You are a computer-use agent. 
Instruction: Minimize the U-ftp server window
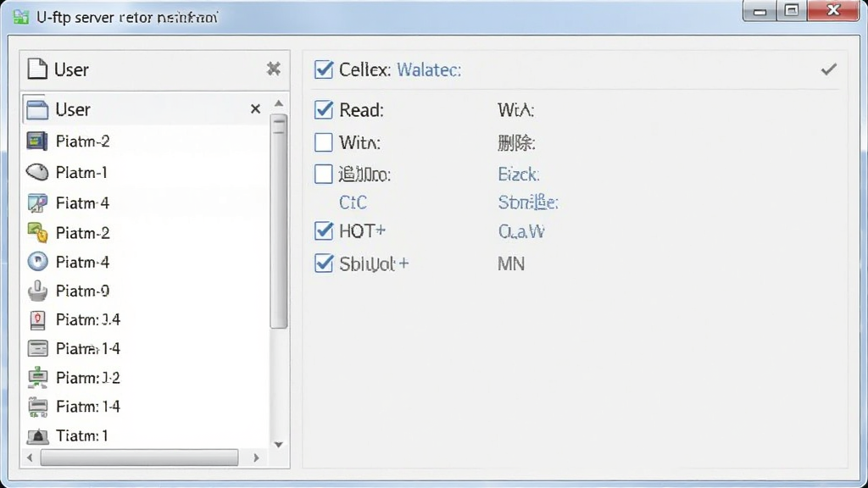[x=760, y=11]
